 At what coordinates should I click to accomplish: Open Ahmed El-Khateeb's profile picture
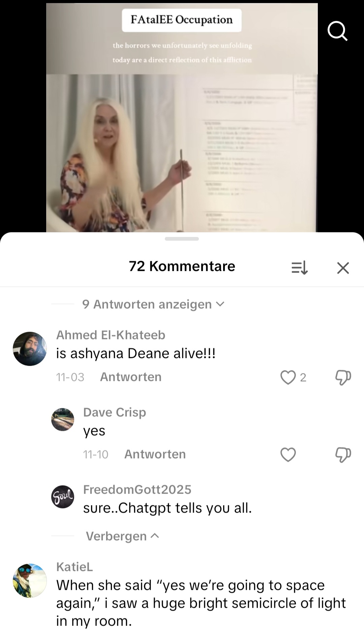[30, 349]
